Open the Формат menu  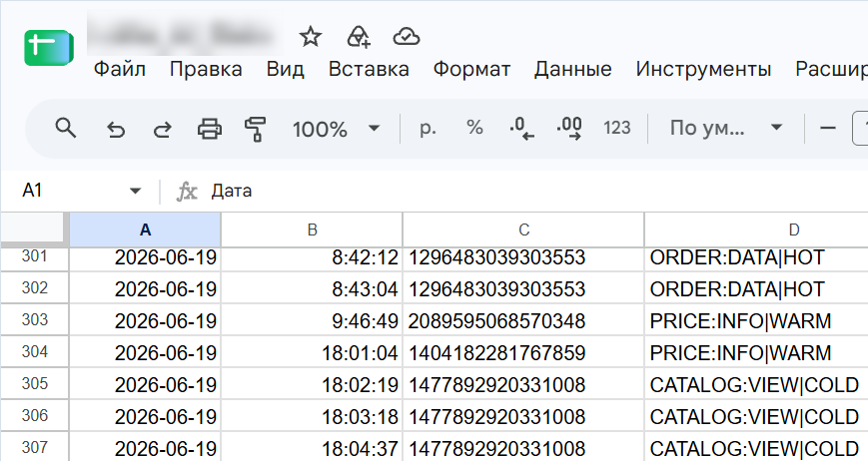click(471, 70)
